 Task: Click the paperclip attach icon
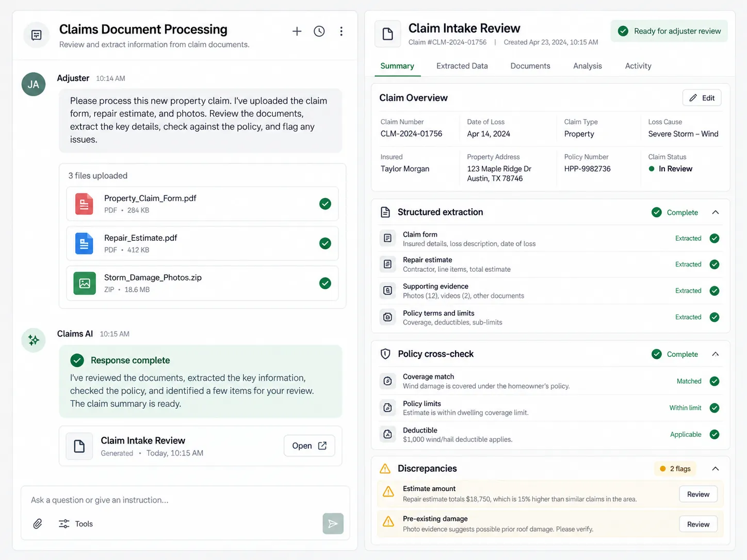click(38, 524)
